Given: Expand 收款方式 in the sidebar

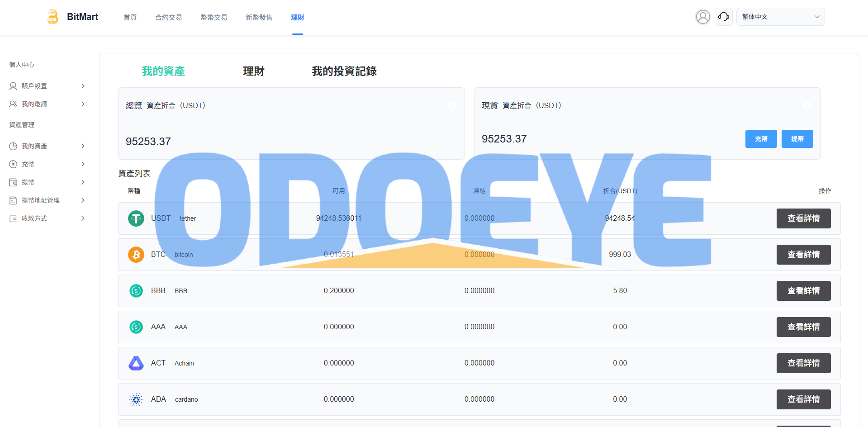Looking at the screenshot, I should [47, 218].
